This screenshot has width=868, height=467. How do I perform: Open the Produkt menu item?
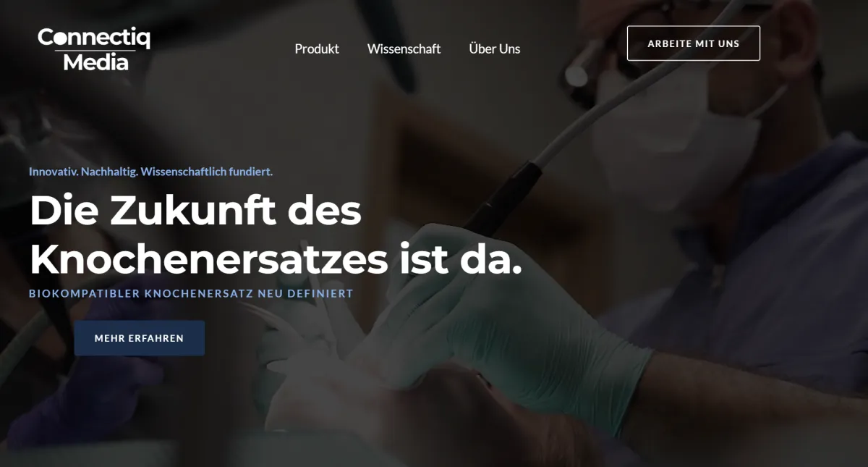click(x=317, y=49)
